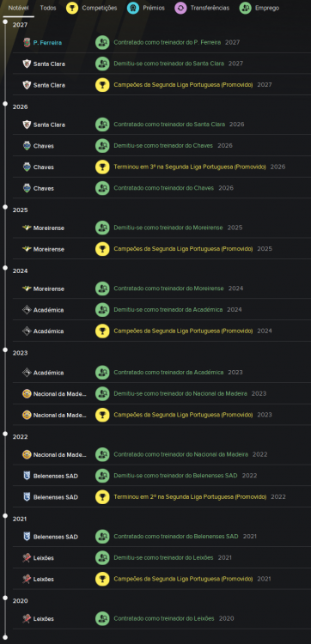Select the 2020 timeline marker
311x644 pixels.
pyautogui.click(x=5, y=598)
